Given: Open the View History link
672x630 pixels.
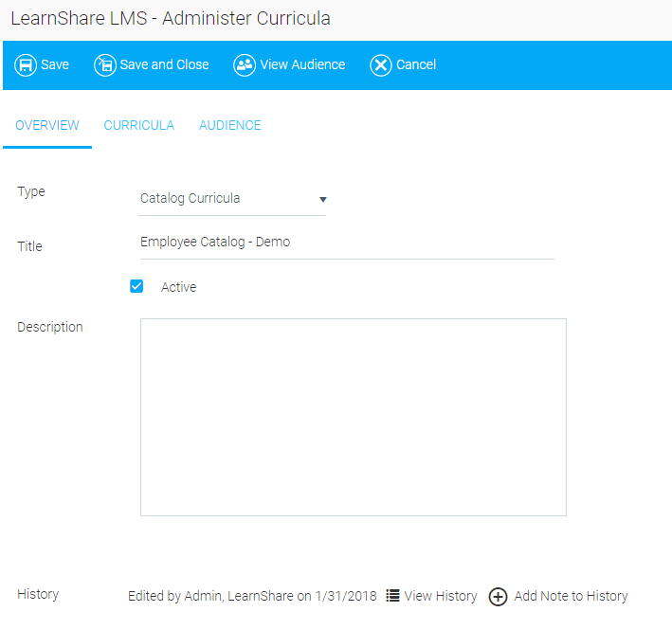Looking at the screenshot, I should coord(440,596).
